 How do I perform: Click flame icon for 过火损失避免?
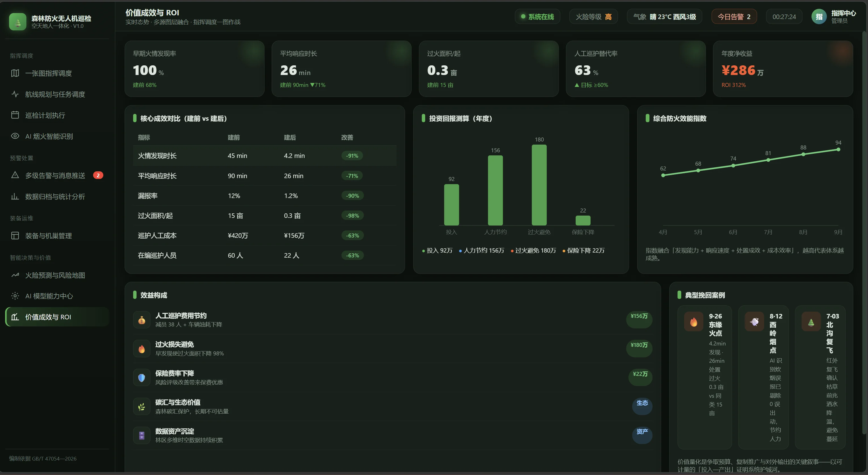click(x=142, y=349)
